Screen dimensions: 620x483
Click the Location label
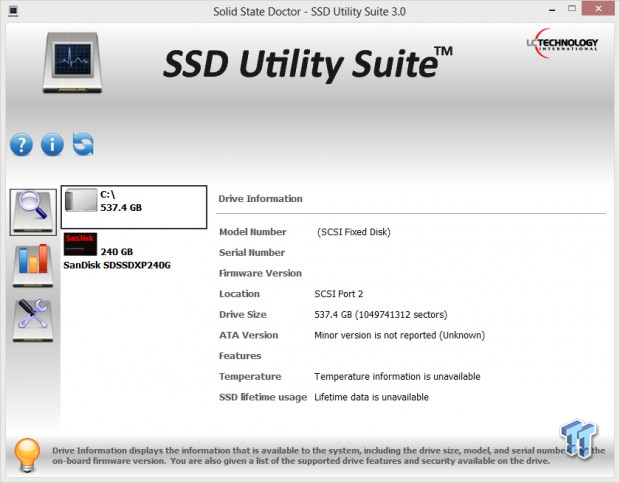pos(239,294)
